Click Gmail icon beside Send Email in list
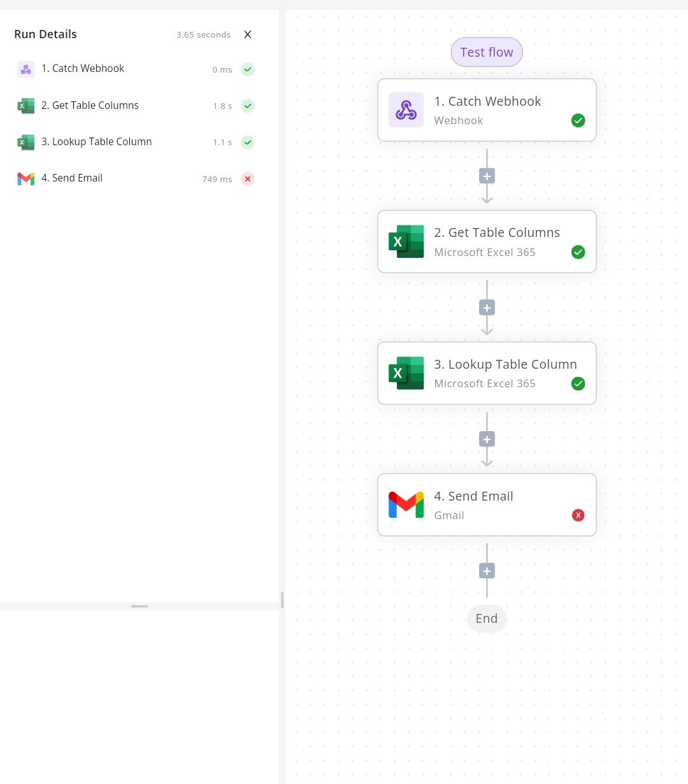 pyautogui.click(x=25, y=179)
